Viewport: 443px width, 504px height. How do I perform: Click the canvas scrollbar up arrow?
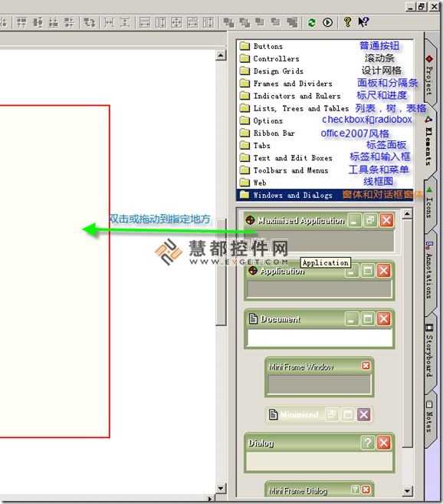tap(221, 55)
